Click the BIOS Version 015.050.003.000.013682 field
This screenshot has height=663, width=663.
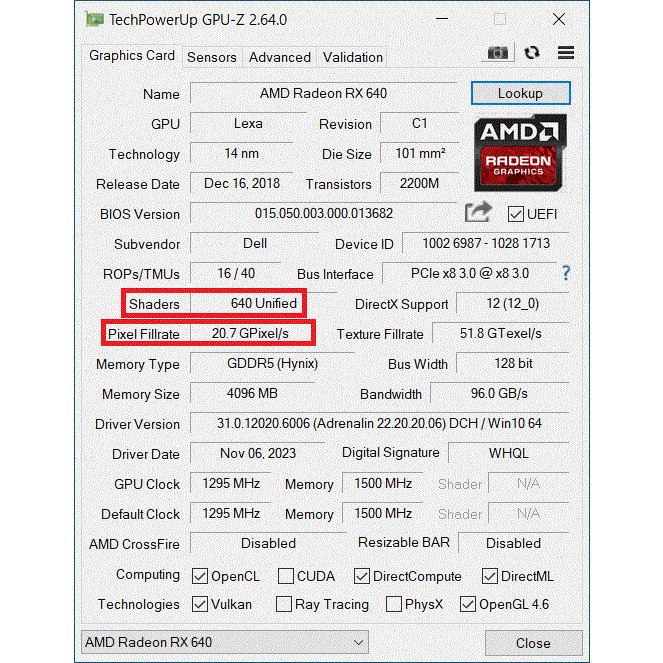(x=323, y=214)
